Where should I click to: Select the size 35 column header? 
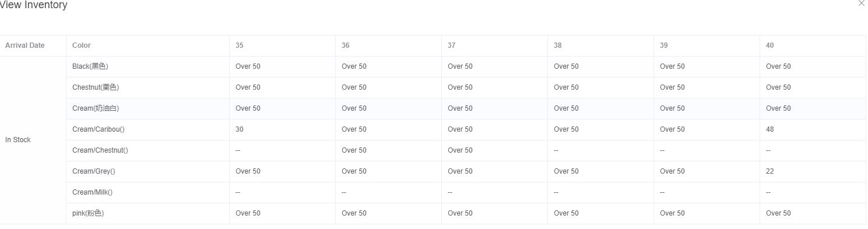click(x=282, y=45)
